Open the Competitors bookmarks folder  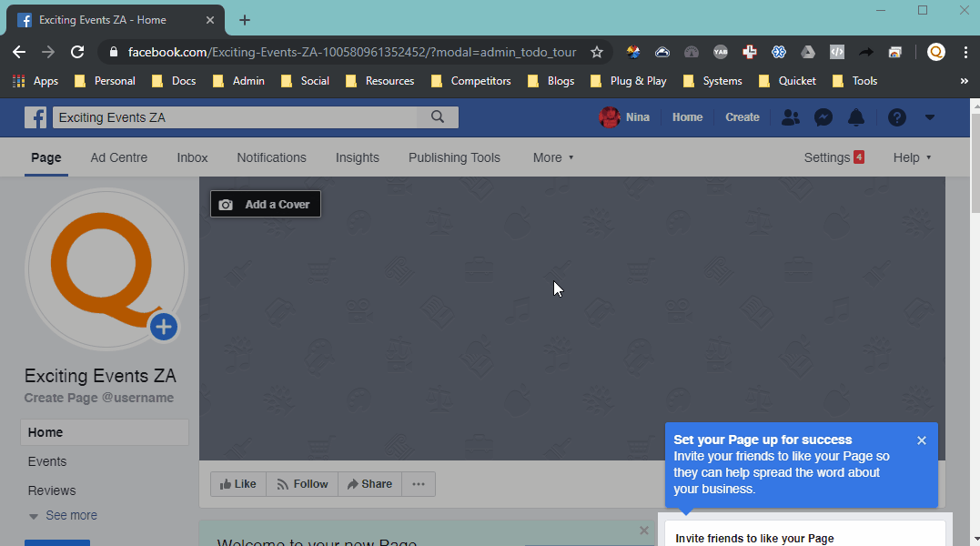470,81
